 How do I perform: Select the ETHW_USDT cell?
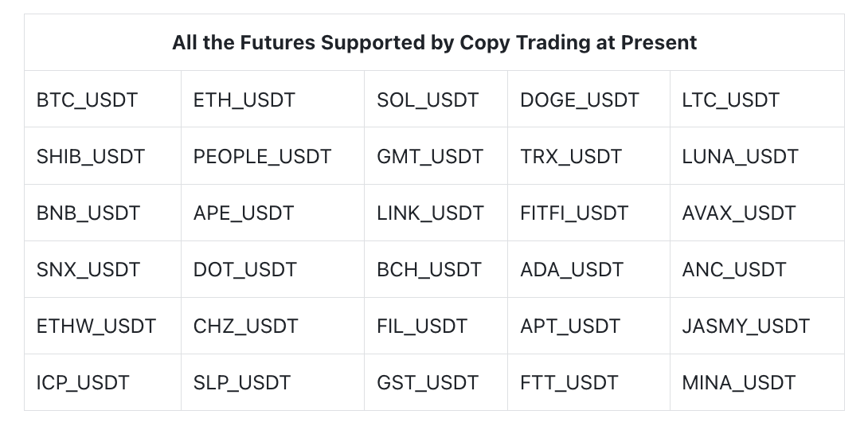point(96,326)
